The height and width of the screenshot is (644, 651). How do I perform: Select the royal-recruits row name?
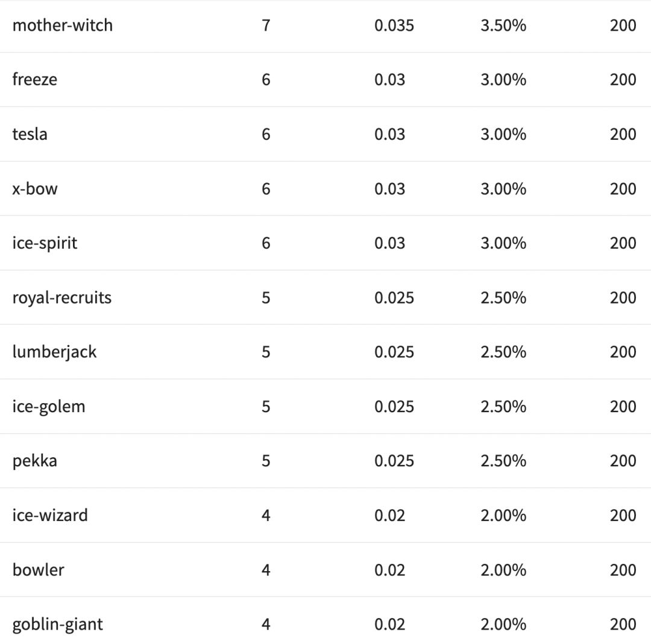coord(61,298)
